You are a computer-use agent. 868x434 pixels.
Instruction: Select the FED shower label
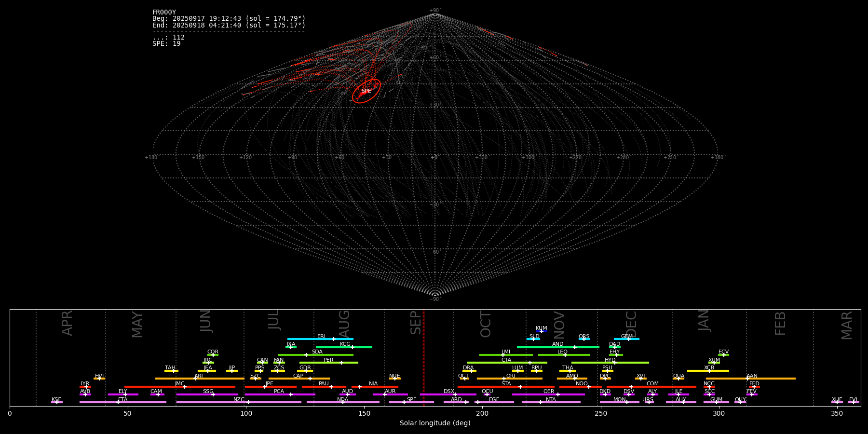754,384
